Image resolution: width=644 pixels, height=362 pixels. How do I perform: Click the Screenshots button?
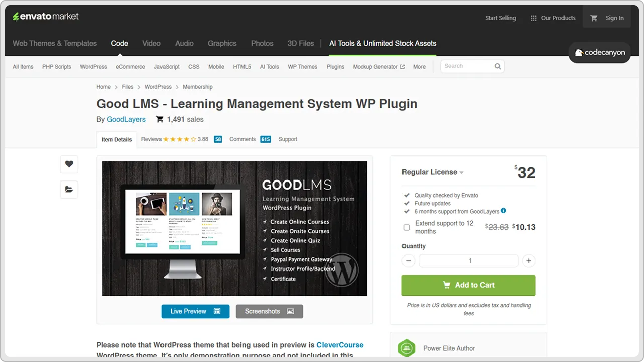coord(270,311)
